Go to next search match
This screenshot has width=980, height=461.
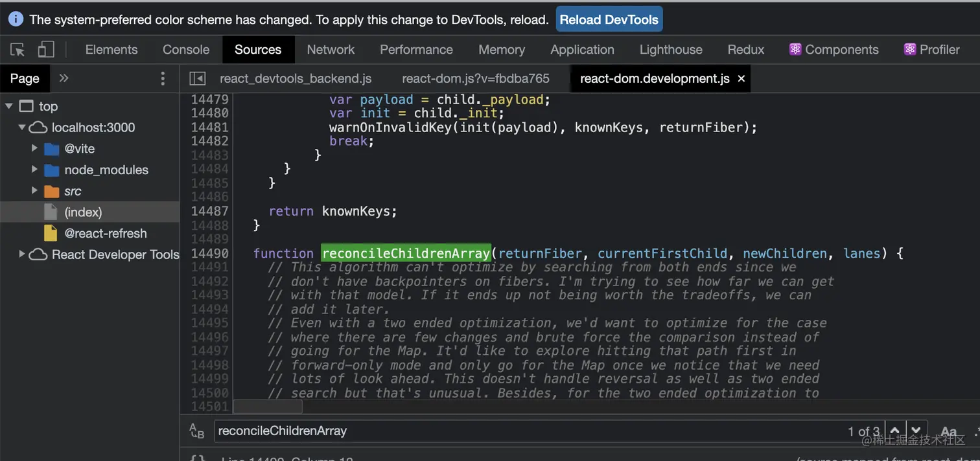click(915, 431)
